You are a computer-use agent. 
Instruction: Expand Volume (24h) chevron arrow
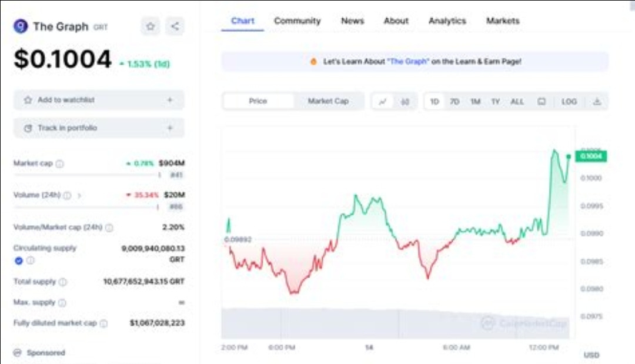coord(79,196)
